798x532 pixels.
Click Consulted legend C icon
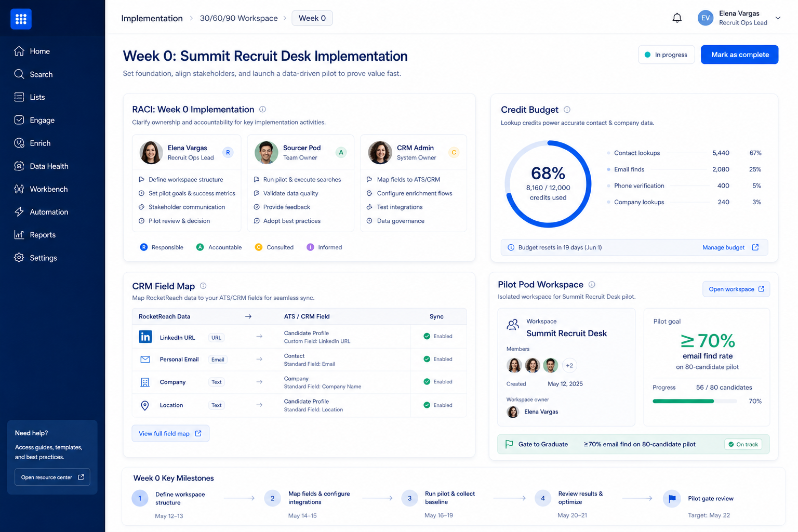259,247
